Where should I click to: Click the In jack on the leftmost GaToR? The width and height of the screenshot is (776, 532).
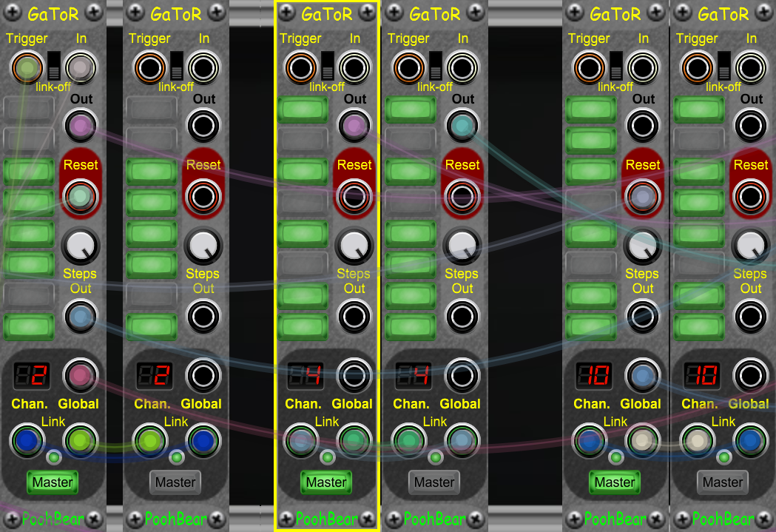pyautogui.click(x=79, y=67)
